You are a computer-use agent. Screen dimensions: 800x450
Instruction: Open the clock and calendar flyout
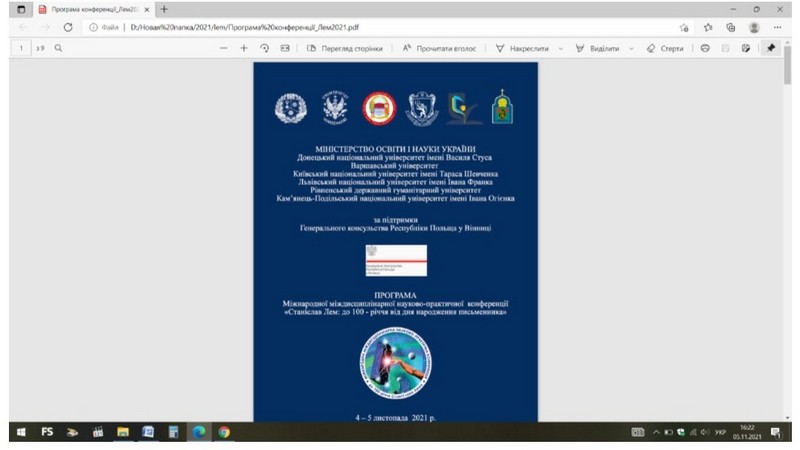point(747,432)
